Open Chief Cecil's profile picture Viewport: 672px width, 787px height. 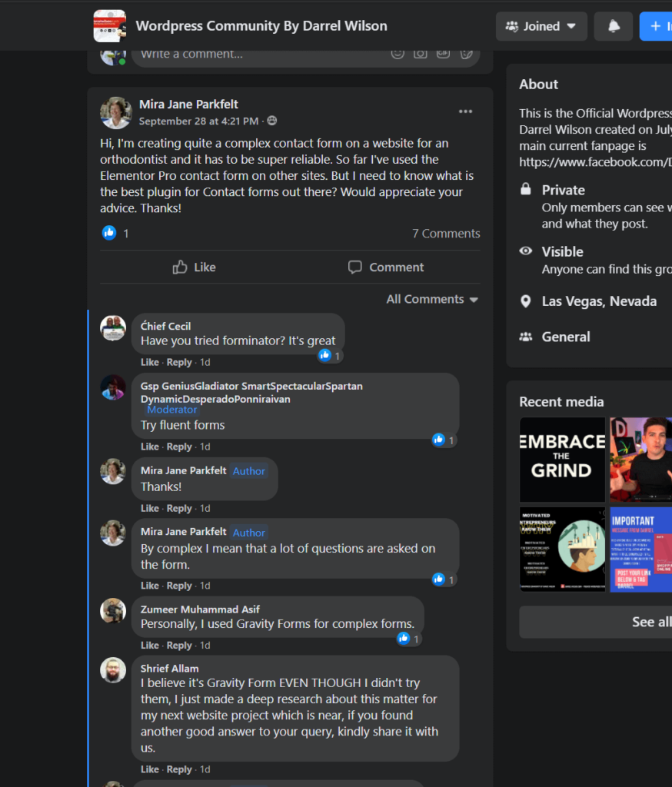tap(113, 328)
